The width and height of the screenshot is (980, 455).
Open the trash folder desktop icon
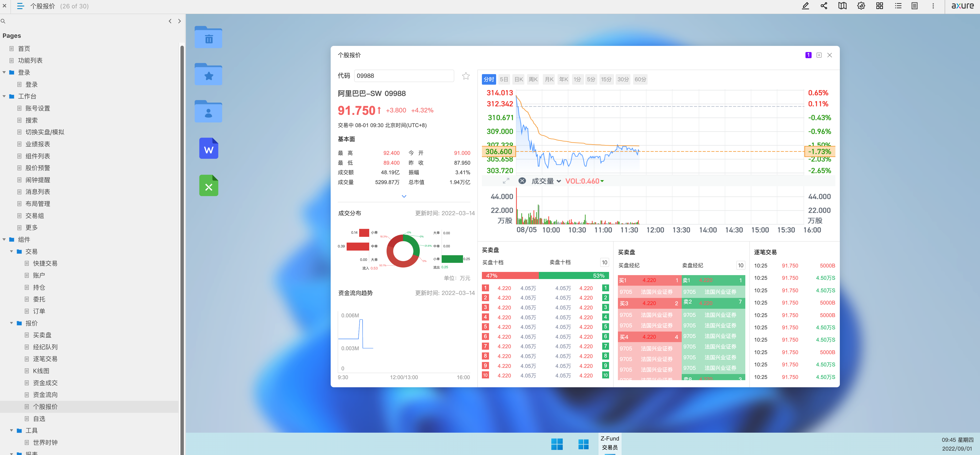[208, 37]
